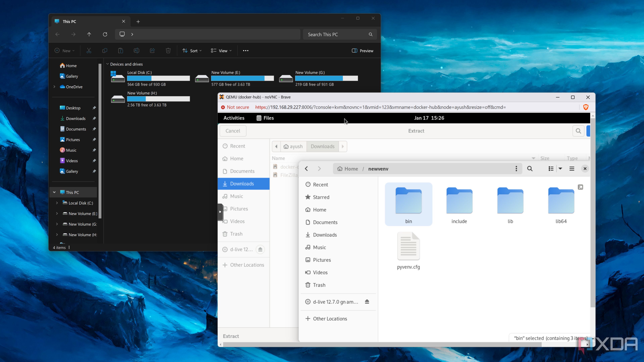Click the Up directory arrow in Explorer
Screen dimensions: 644x362
89,34
